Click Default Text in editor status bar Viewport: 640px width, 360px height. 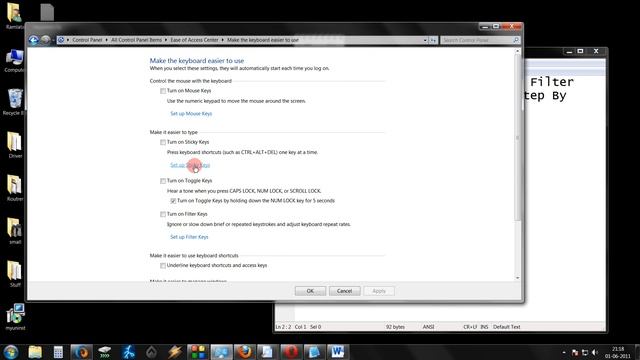(x=507, y=327)
